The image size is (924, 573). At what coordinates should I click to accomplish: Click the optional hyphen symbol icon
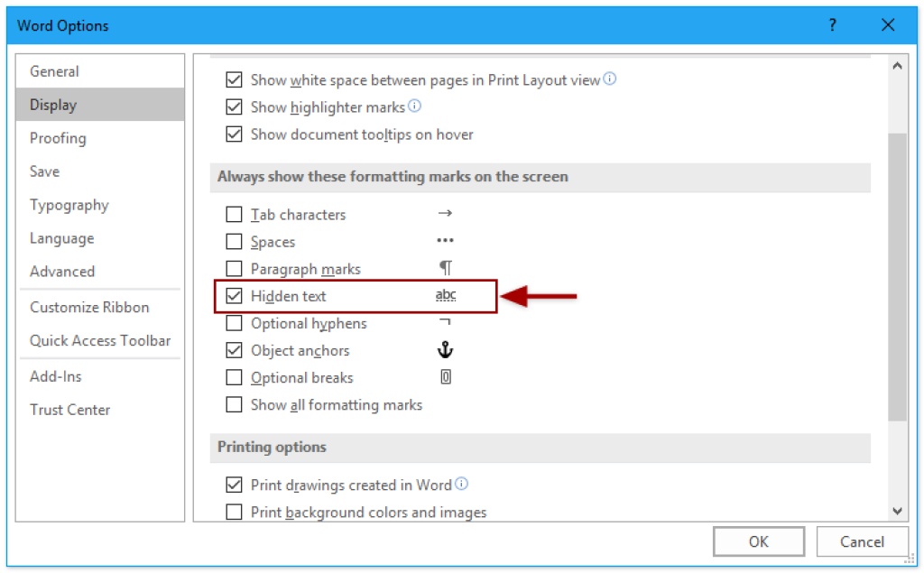pos(445,323)
